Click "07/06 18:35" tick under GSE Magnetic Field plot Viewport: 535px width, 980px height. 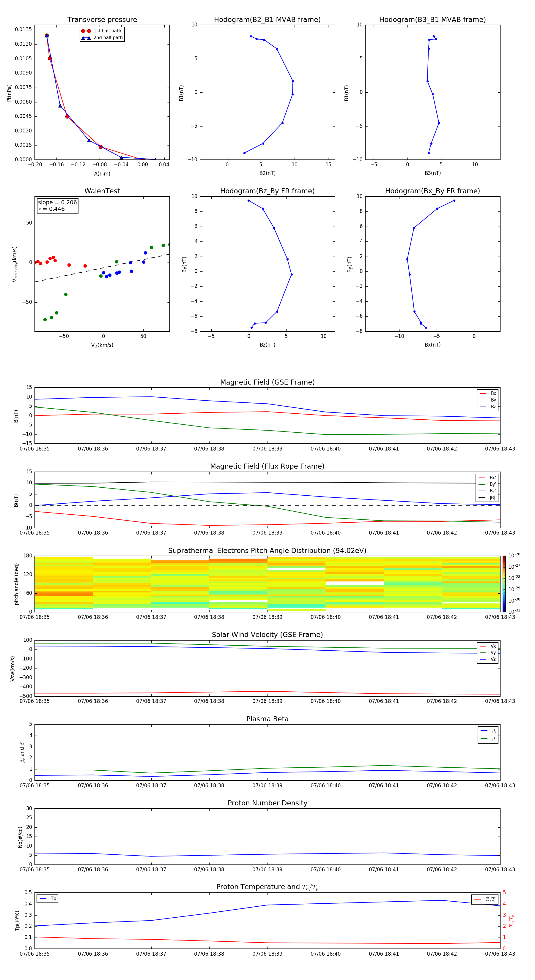[35, 449]
